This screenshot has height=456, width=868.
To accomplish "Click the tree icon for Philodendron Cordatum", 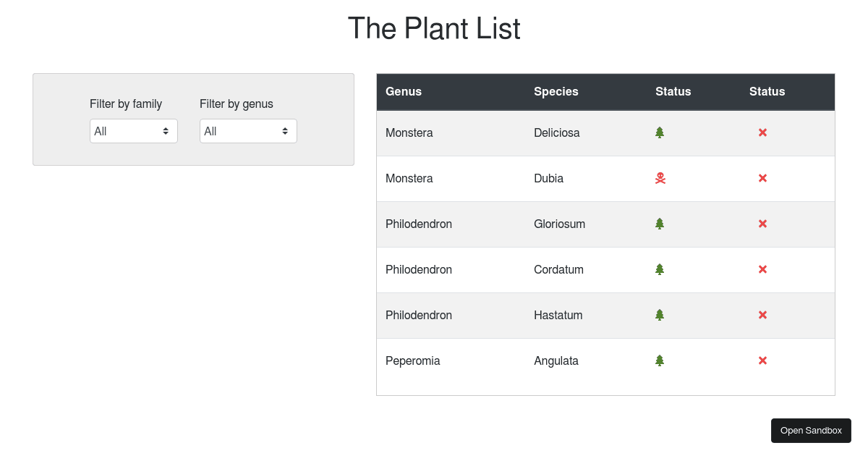I will point(659,269).
